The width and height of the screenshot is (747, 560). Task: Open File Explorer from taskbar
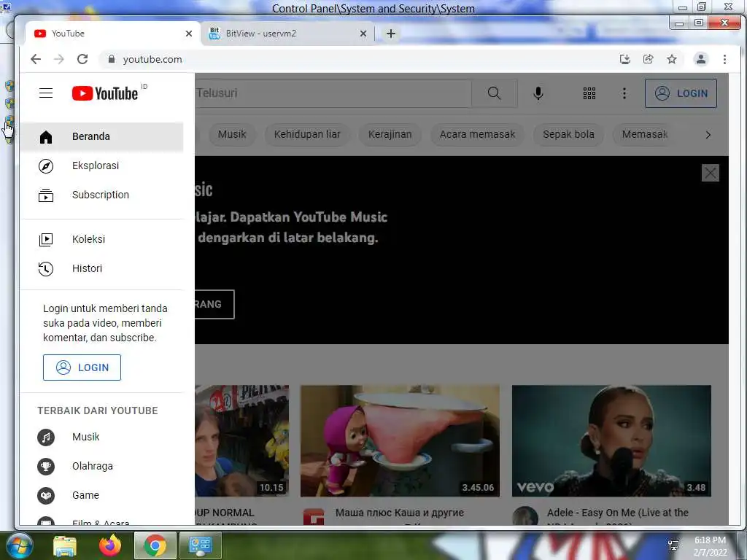pyautogui.click(x=65, y=546)
